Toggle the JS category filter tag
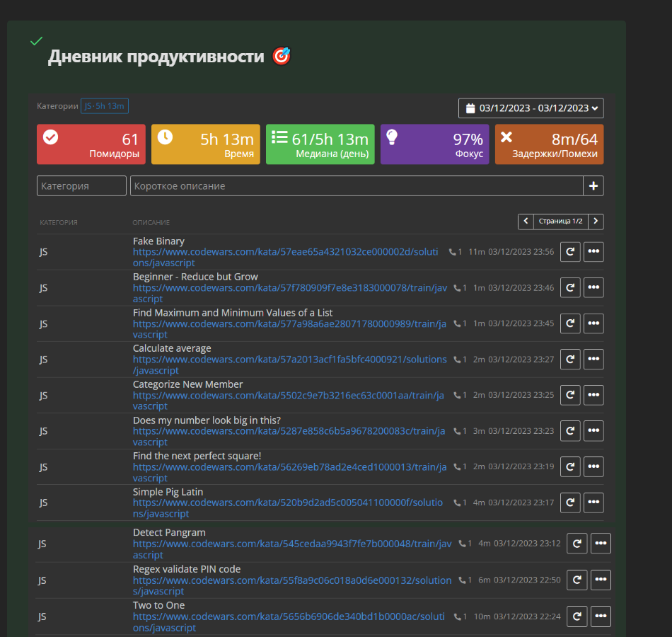This screenshot has width=672, height=637. click(x=104, y=106)
